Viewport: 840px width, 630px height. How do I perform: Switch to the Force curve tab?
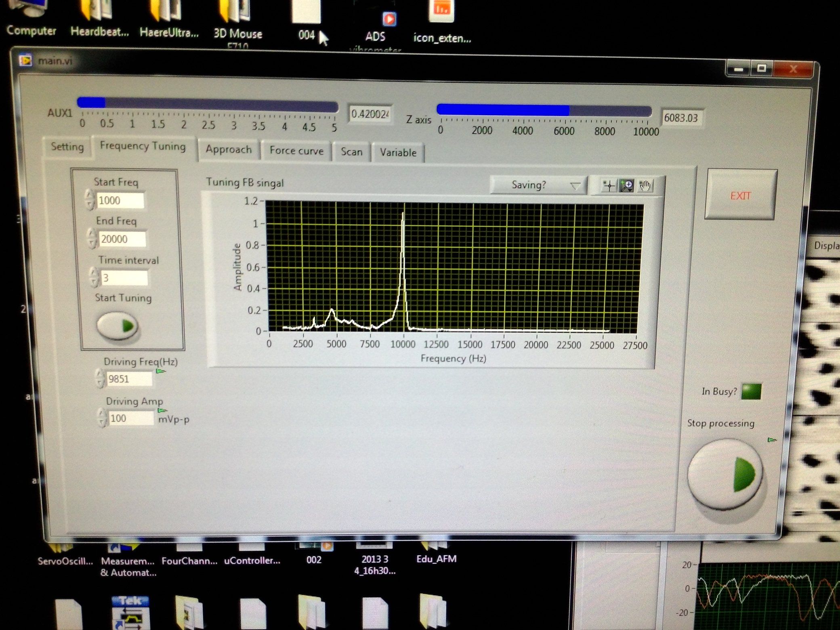(x=297, y=151)
